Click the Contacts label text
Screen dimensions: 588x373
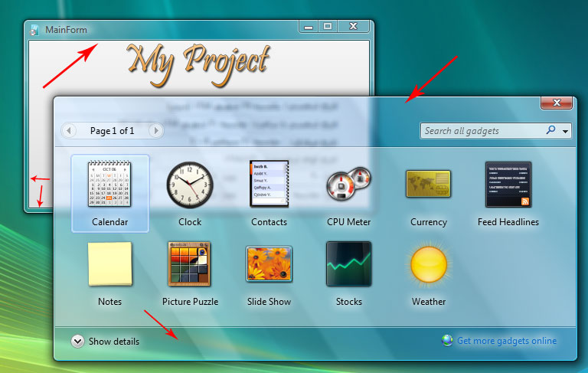coord(269,222)
